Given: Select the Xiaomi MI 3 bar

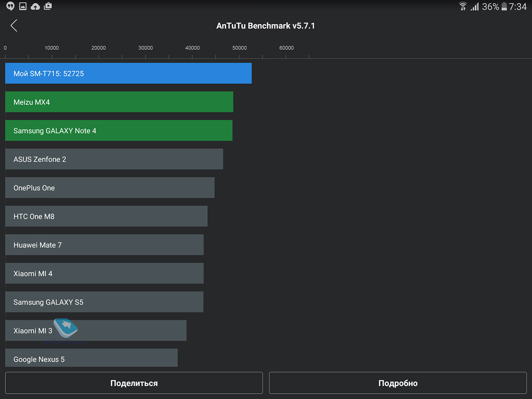Looking at the screenshot, I should (x=96, y=330).
